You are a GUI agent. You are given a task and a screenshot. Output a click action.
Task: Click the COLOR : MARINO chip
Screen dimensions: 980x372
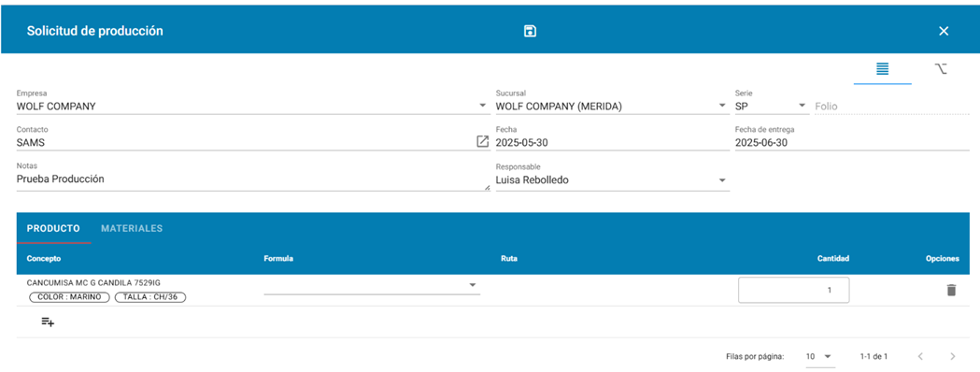pyautogui.click(x=69, y=297)
